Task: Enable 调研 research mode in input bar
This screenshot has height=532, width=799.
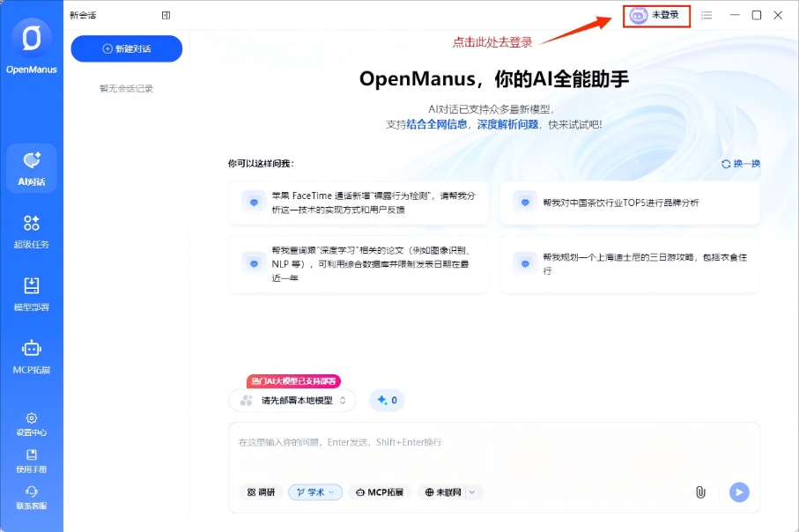Action: [x=260, y=492]
